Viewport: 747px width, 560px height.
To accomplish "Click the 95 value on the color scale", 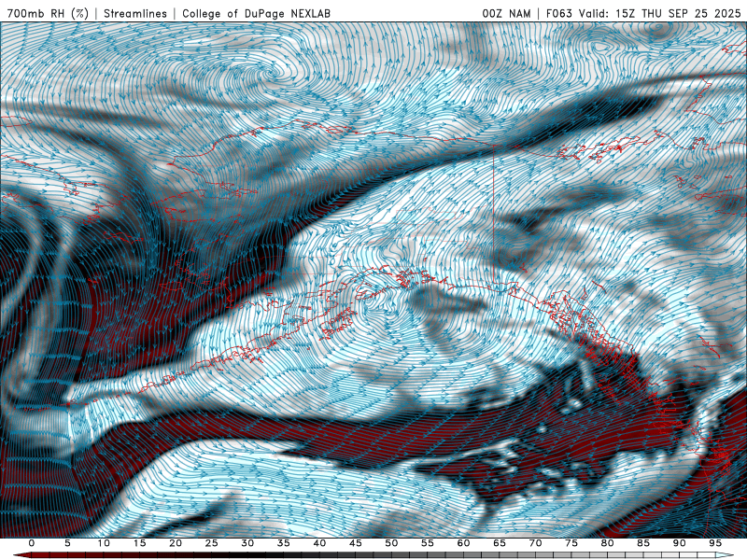I will point(715,543).
